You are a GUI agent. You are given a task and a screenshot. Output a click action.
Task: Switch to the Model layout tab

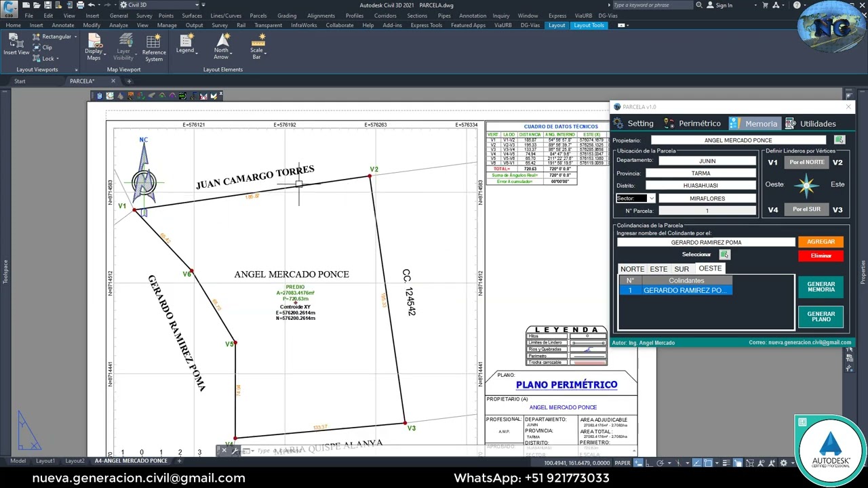click(x=18, y=461)
